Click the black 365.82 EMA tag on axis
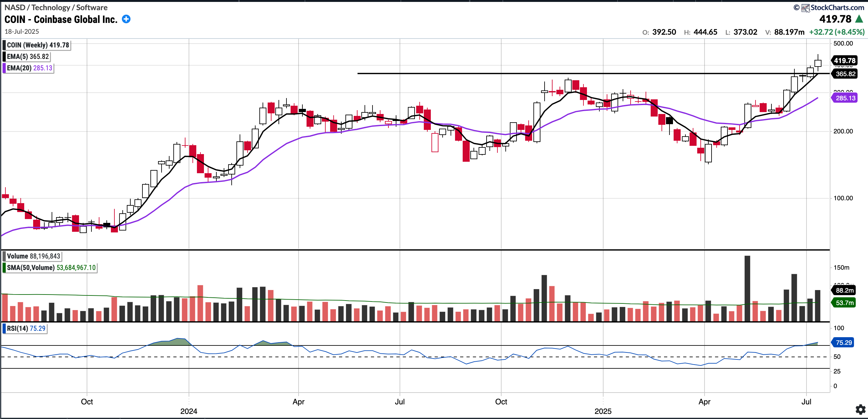This screenshot has height=419, width=868. coord(845,74)
